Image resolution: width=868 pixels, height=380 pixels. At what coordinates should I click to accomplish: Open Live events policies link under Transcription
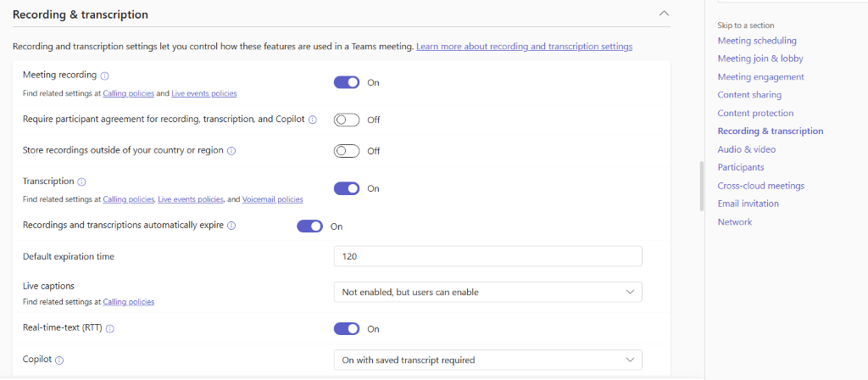pyautogui.click(x=191, y=198)
